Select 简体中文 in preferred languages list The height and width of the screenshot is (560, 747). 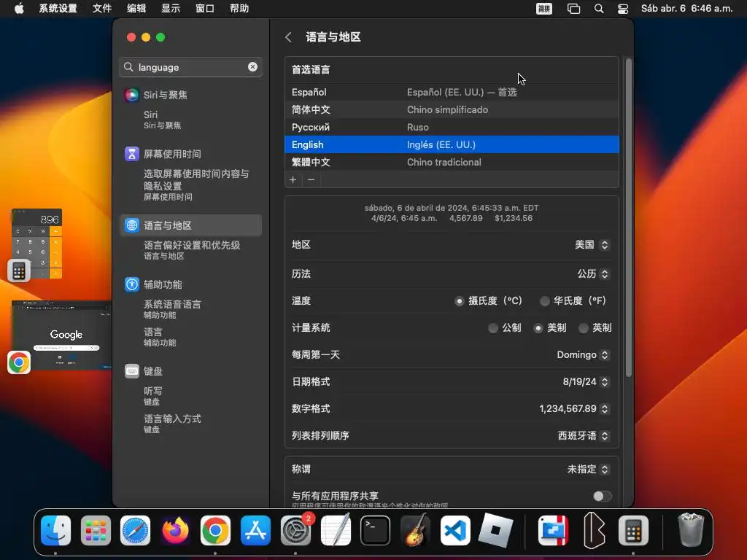[x=452, y=109]
